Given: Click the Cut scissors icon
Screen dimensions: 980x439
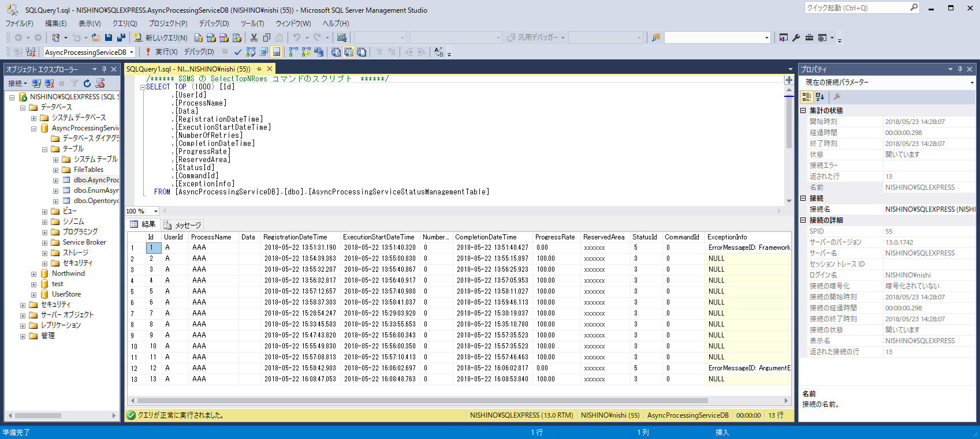Looking at the screenshot, I should click(254, 37).
